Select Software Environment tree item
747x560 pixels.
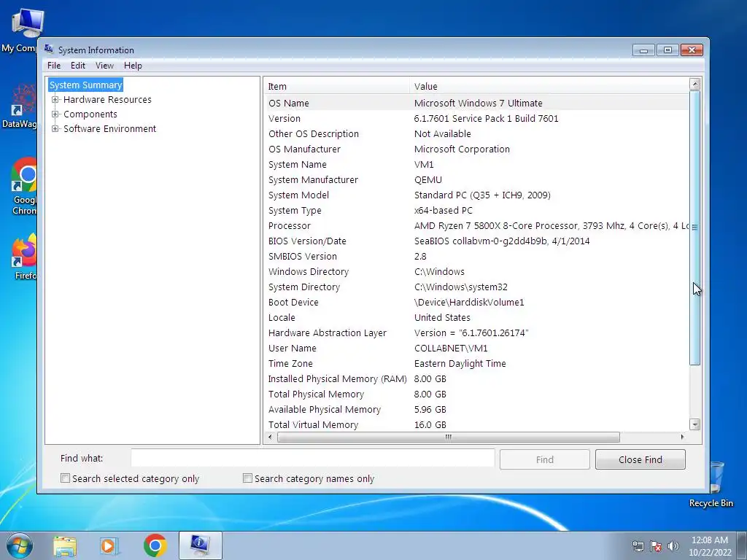coord(109,128)
